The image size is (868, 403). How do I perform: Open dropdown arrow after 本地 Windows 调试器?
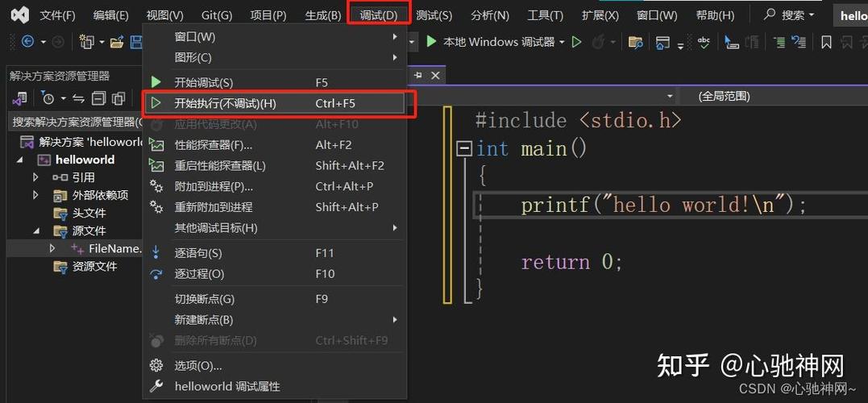[x=562, y=42]
